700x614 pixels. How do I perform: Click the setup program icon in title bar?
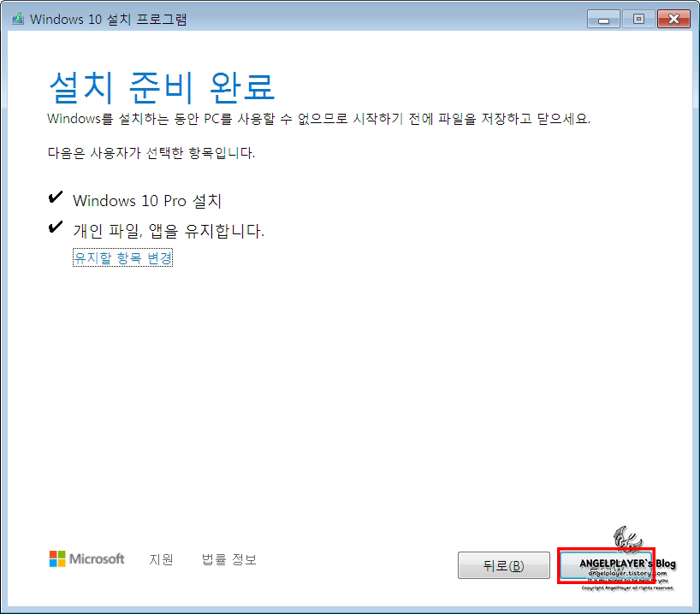pyautogui.click(x=18, y=19)
